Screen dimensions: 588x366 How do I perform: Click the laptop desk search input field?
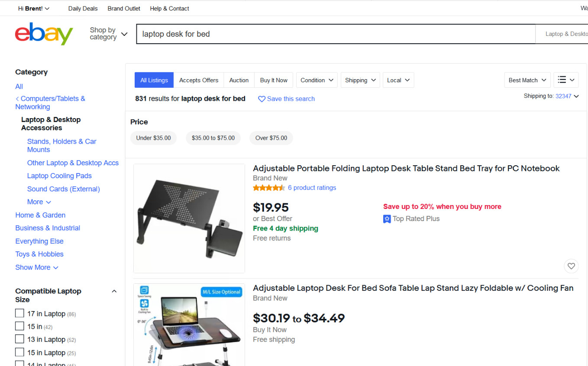pos(336,34)
